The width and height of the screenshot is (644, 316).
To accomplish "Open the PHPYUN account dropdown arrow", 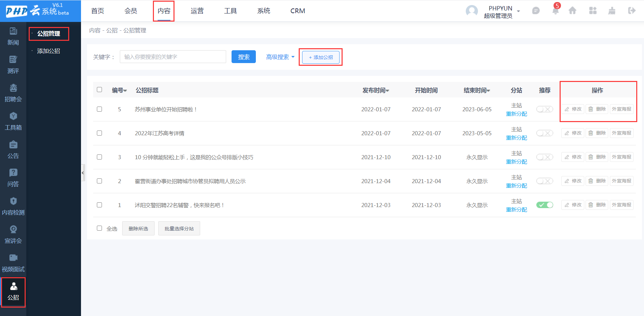I will pos(518,11).
